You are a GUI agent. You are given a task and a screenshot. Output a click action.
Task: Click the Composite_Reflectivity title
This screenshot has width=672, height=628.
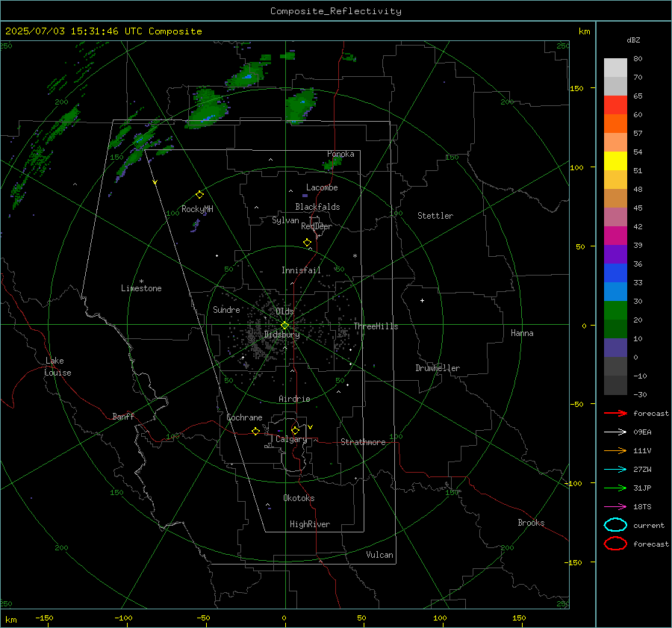click(335, 11)
